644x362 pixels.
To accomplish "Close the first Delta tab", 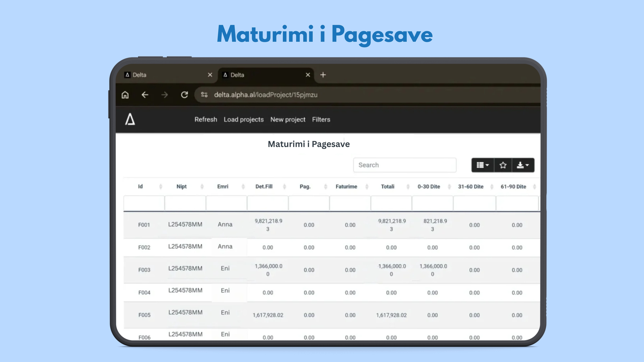I will [x=210, y=75].
